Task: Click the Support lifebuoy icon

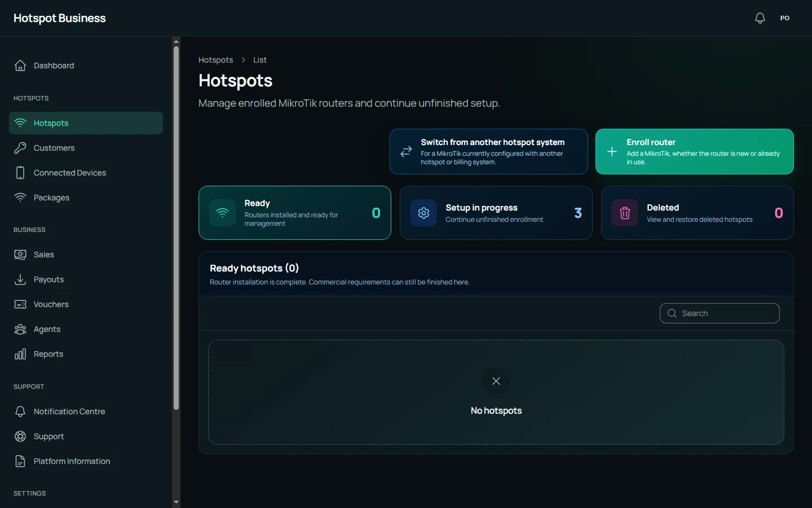Action: coord(20,436)
